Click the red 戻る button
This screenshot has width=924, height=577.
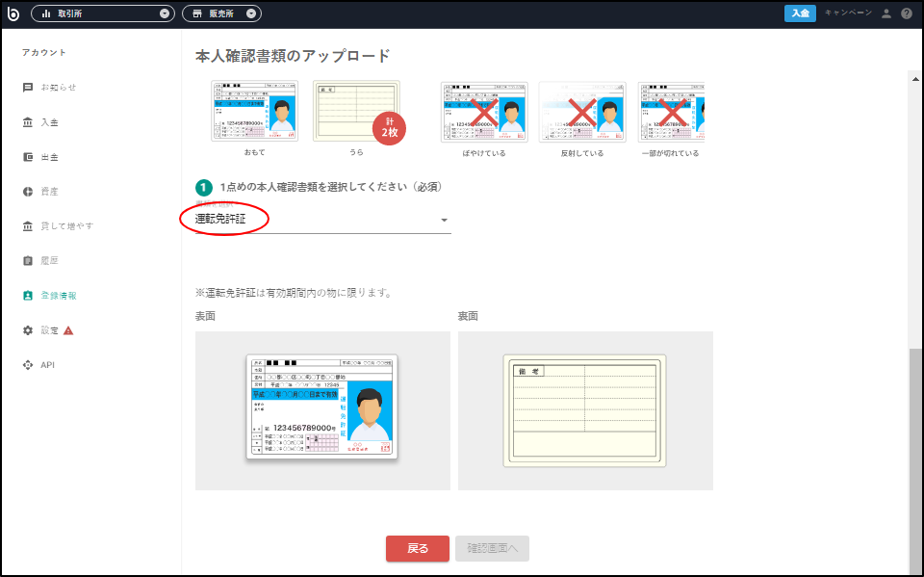click(418, 549)
